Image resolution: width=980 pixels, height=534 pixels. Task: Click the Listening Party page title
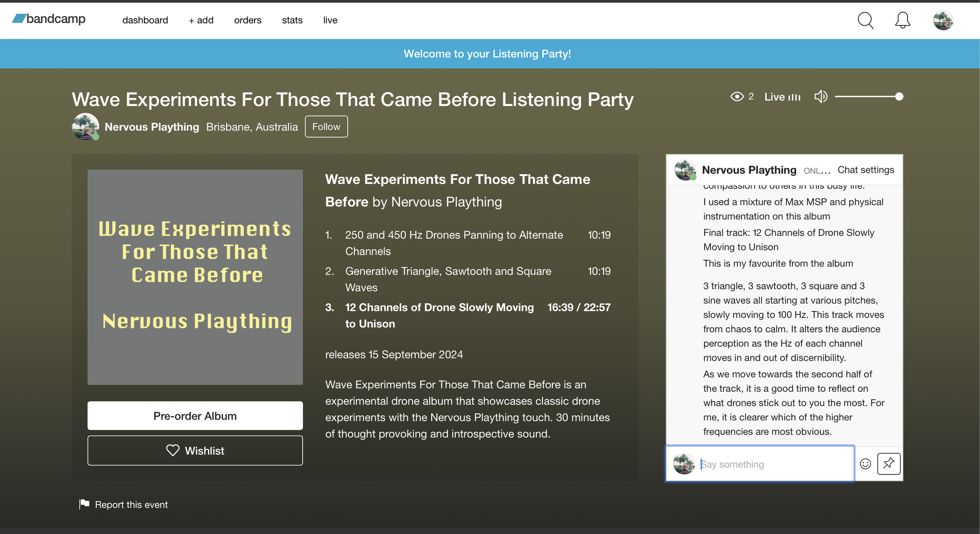click(352, 100)
